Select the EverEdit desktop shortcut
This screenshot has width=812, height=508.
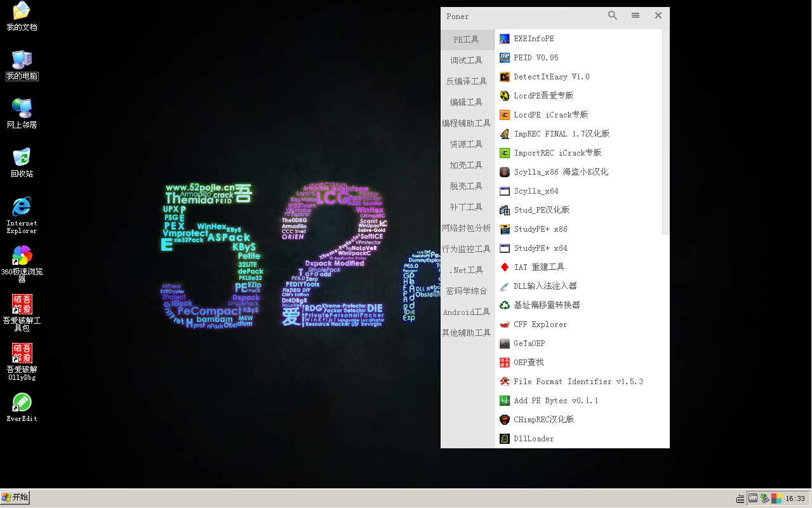tap(22, 408)
